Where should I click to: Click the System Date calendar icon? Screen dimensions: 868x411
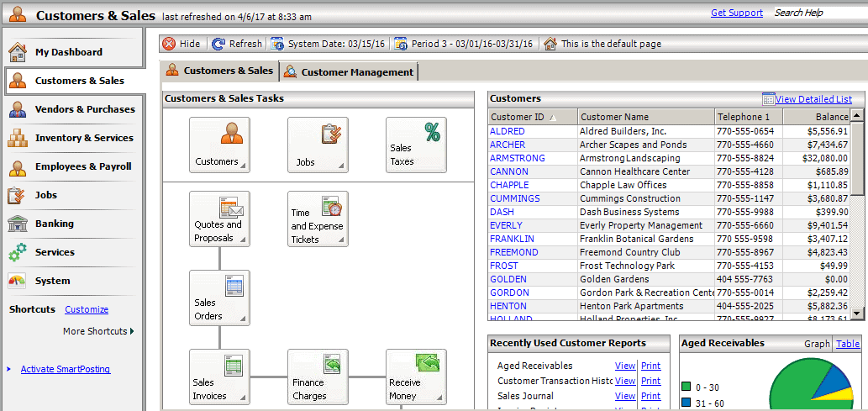(277, 44)
